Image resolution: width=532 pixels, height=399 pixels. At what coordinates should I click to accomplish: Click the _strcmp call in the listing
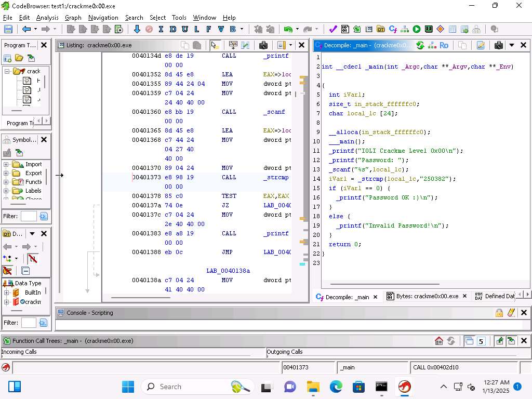point(276,178)
